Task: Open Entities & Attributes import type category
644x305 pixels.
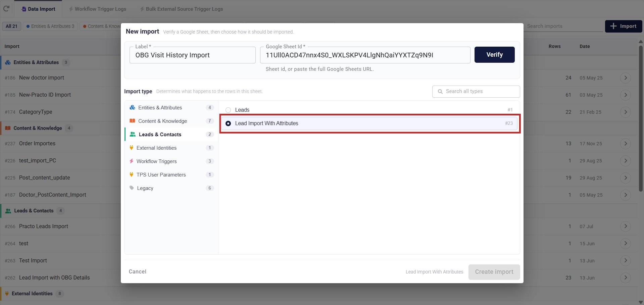Action: (x=171, y=108)
